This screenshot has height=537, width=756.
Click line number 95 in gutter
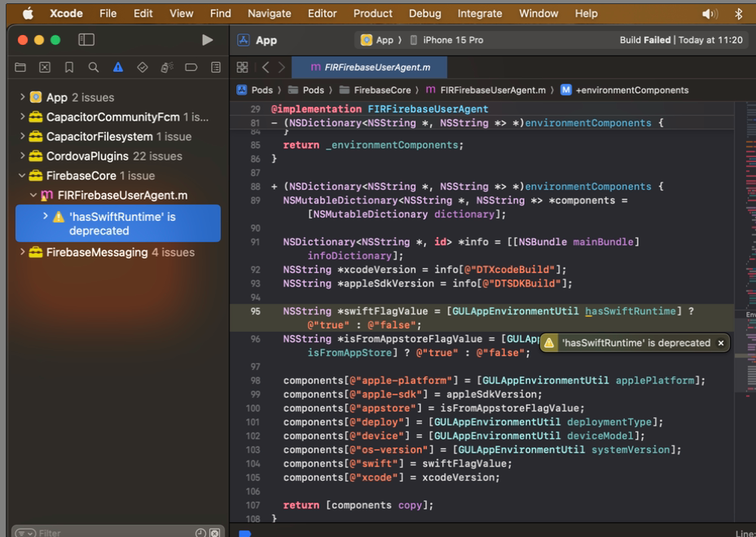click(x=255, y=311)
